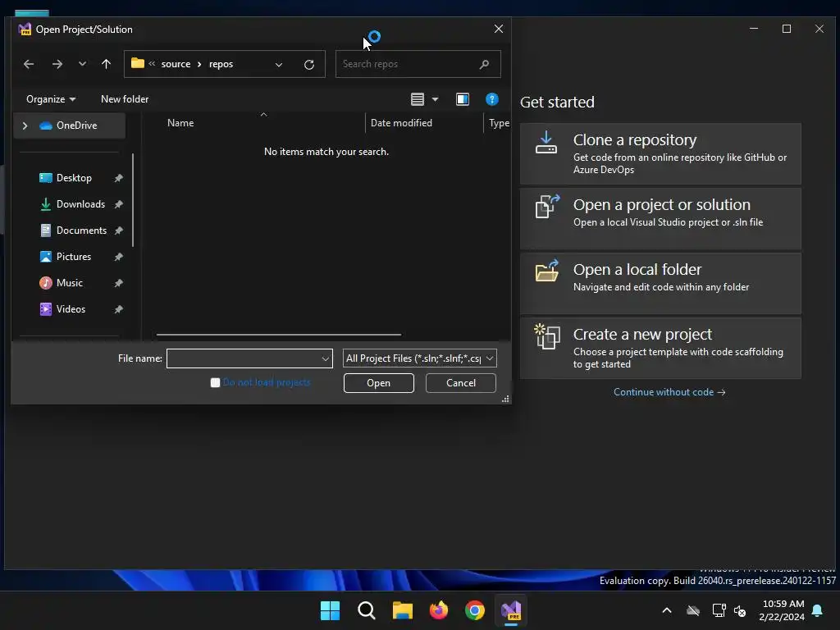Image resolution: width=840 pixels, height=630 pixels.
Task: Open the Windows Start menu
Action: click(x=330, y=610)
